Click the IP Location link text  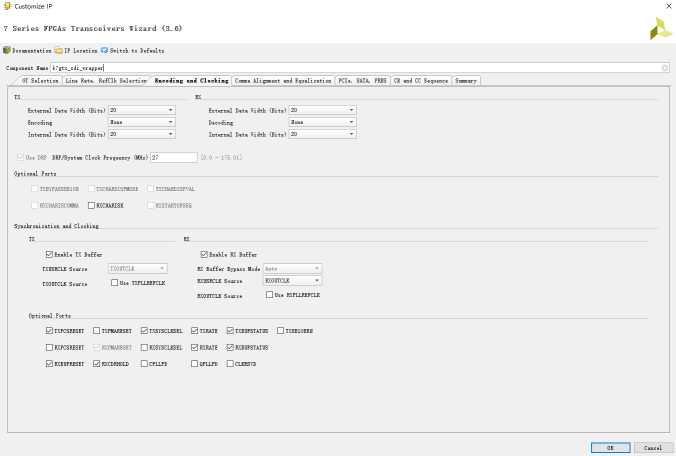[81, 51]
